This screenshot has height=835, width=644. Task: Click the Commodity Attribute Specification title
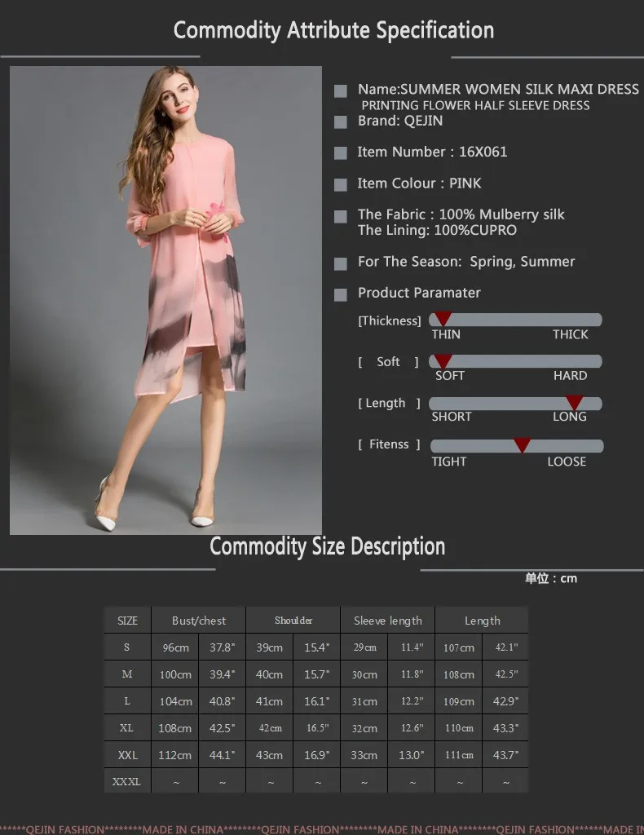pos(333,30)
